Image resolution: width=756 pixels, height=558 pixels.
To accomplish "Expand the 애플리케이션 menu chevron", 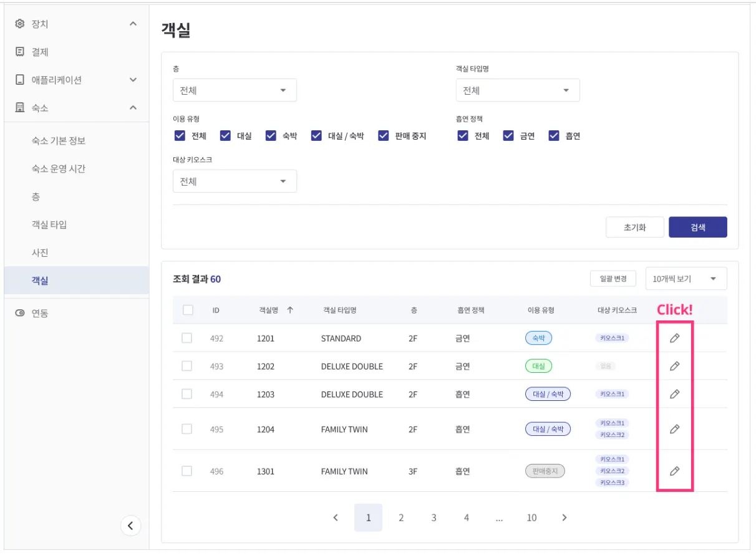I will click(x=133, y=80).
